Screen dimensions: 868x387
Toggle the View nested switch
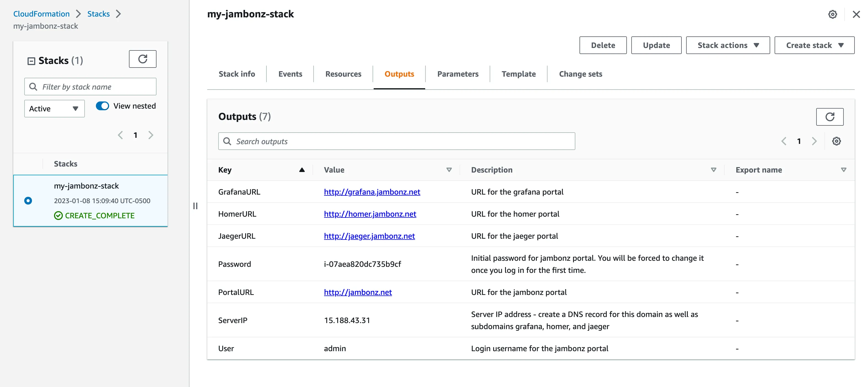(x=103, y=106)
